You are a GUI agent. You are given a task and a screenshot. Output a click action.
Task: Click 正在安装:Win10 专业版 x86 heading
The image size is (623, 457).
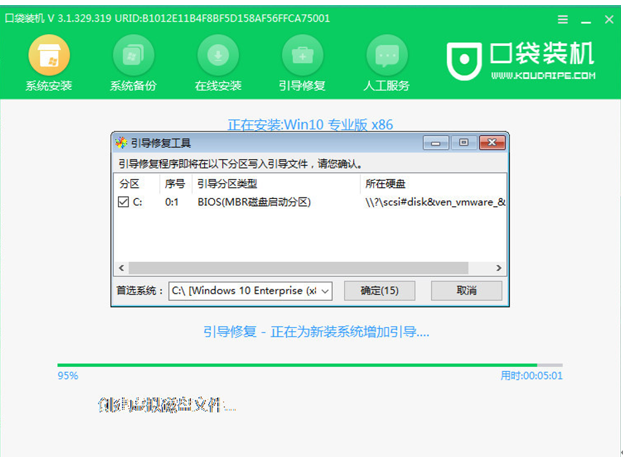click(310, 125)
